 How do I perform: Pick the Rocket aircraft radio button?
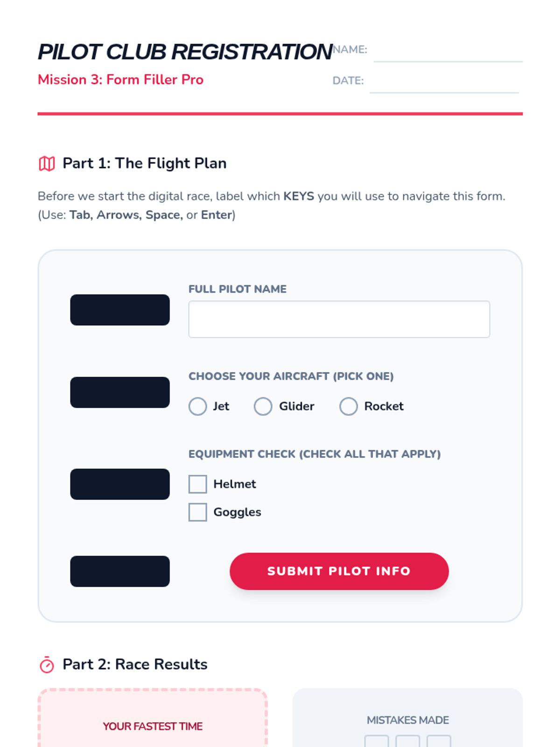tap(349, 406)
